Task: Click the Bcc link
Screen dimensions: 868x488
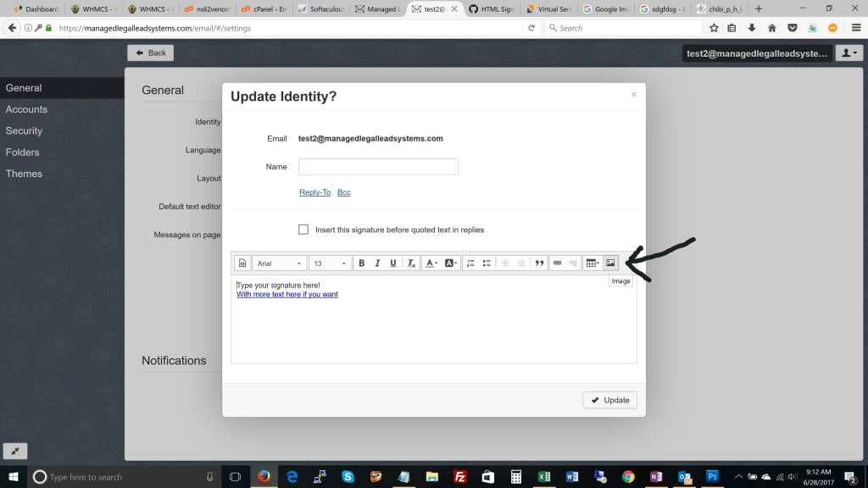Action: pos(344,192)
